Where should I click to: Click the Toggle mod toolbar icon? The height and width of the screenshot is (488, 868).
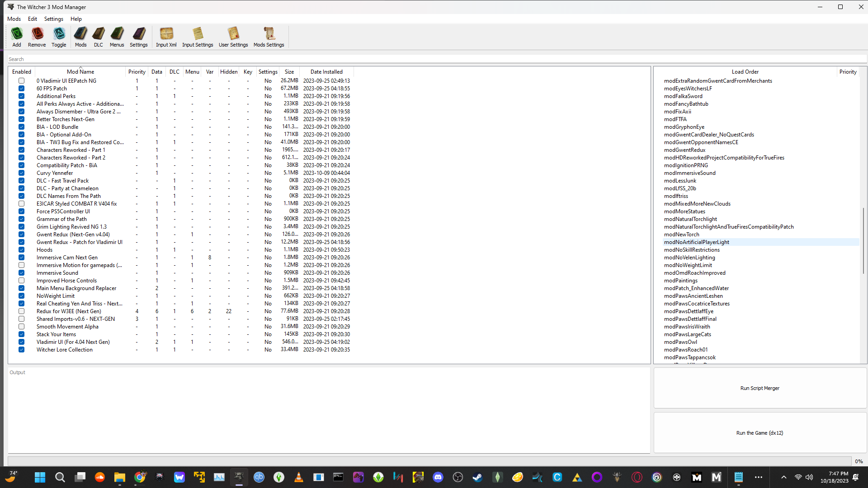(x=59, y=37)
